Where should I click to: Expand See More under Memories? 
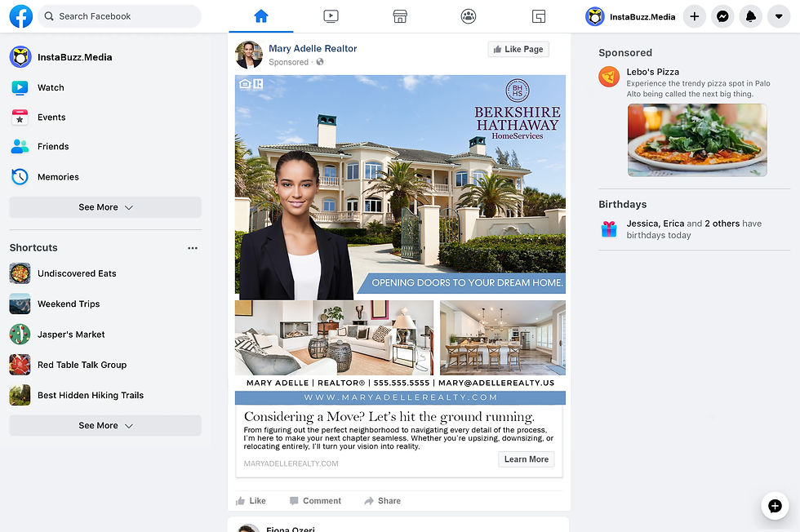(105, 207)
